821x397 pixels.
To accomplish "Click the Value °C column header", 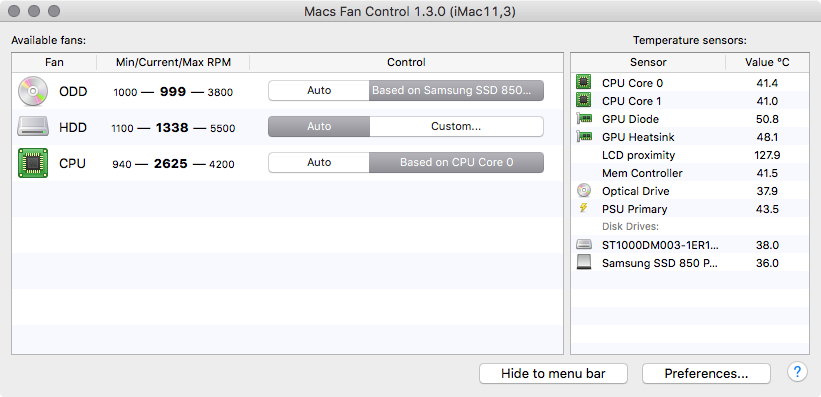I will (x=767, y=62).
